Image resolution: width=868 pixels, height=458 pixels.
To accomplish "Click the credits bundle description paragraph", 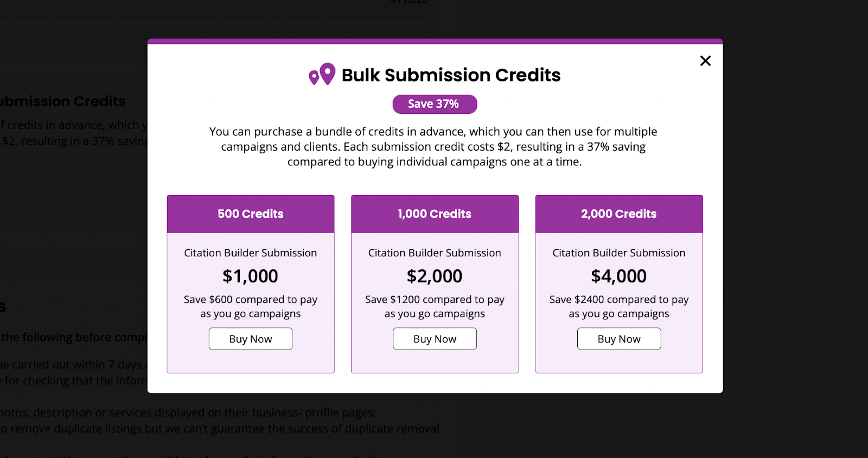I will [434, 146].
